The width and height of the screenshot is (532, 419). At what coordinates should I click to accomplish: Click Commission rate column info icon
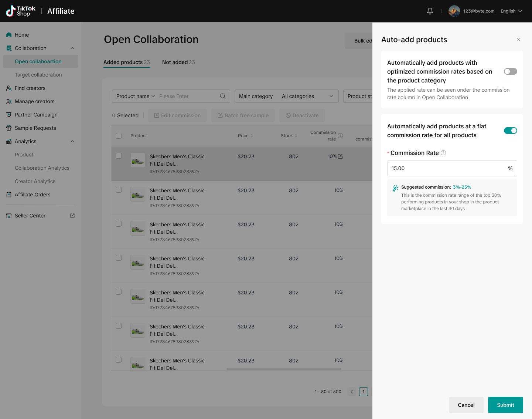tap(341, 136)
